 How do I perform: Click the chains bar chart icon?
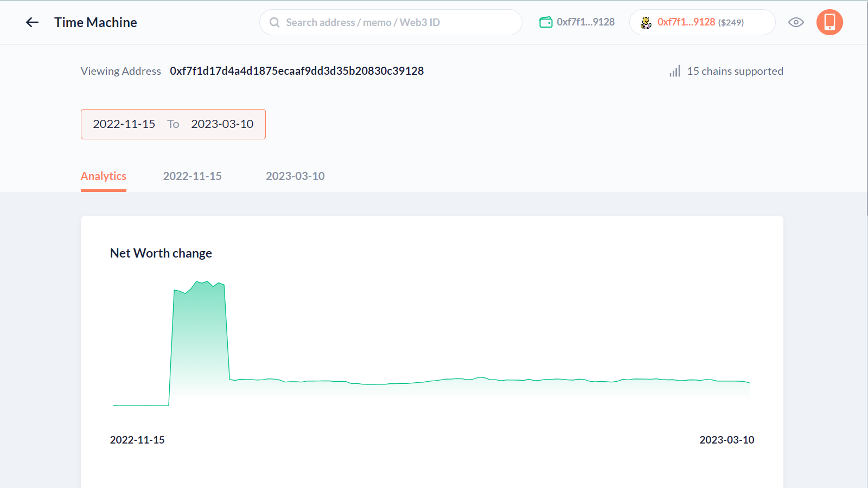(x=675, y=71)
